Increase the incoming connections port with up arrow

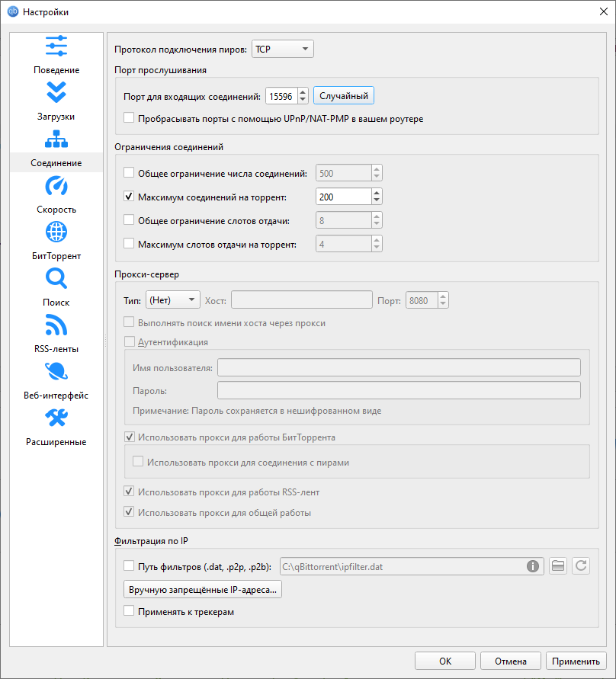(x=303, y=92)
